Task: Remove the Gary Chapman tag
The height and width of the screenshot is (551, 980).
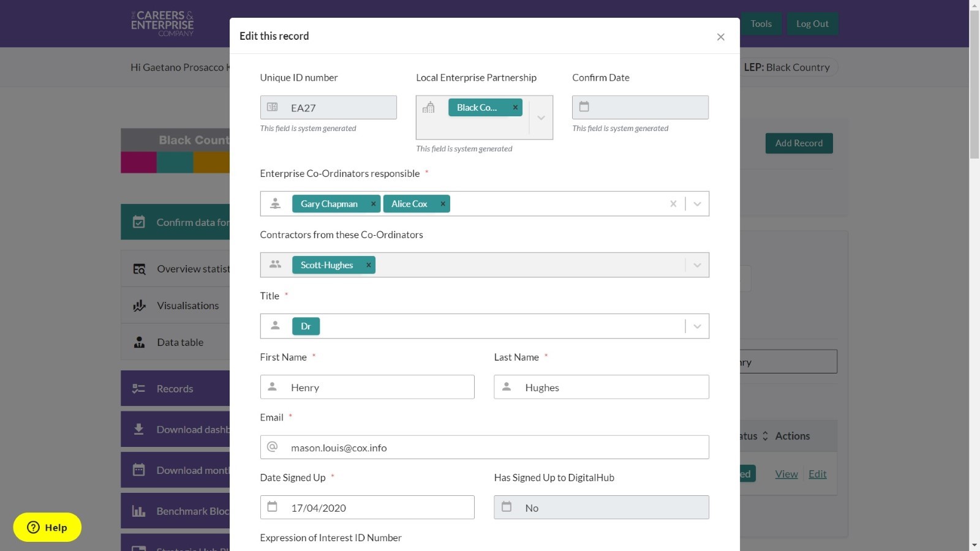Action: [x=373, y=204]
